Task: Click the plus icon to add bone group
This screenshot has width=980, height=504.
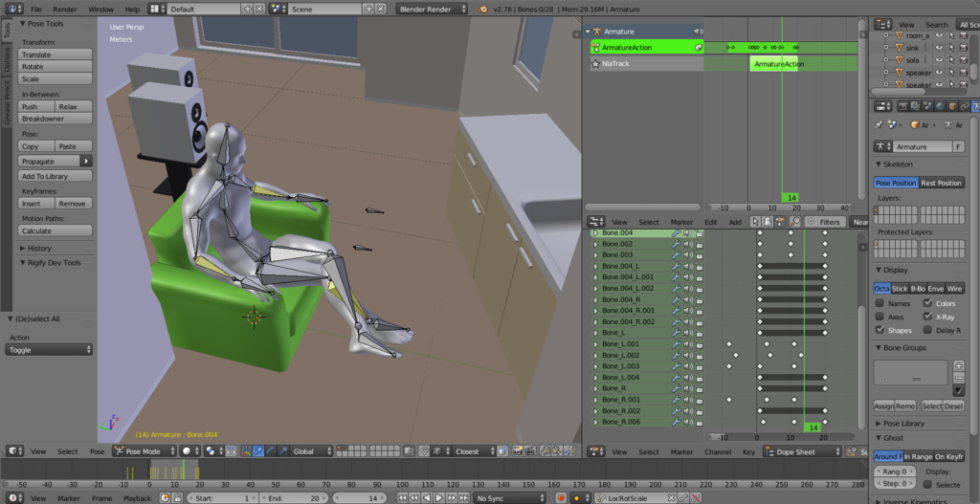Action: point(959,366)
